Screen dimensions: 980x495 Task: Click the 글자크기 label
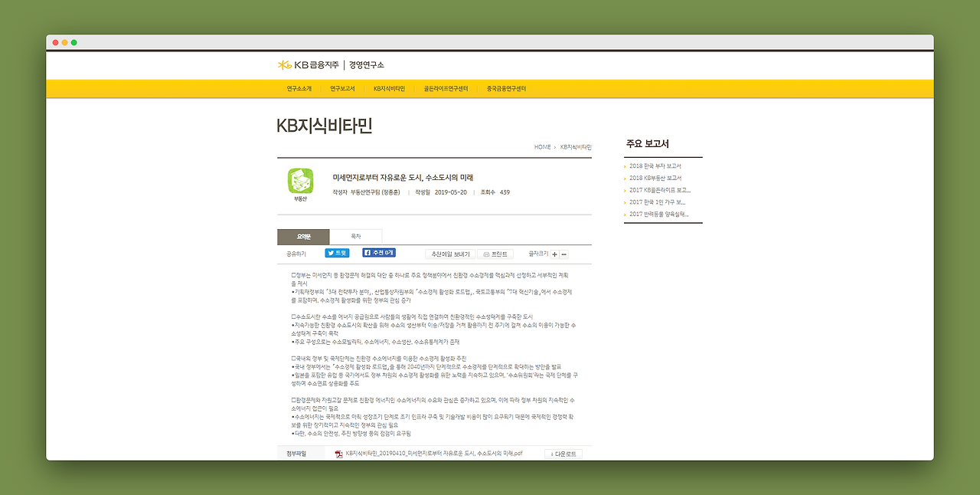(538, 253)
